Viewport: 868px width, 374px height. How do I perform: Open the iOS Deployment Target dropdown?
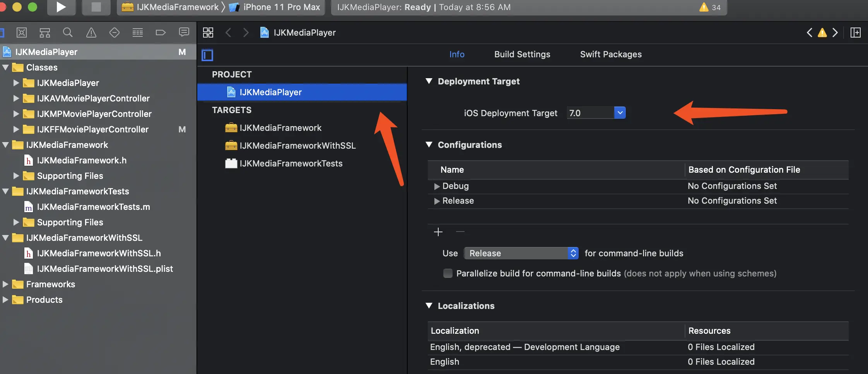coord(620,113)
